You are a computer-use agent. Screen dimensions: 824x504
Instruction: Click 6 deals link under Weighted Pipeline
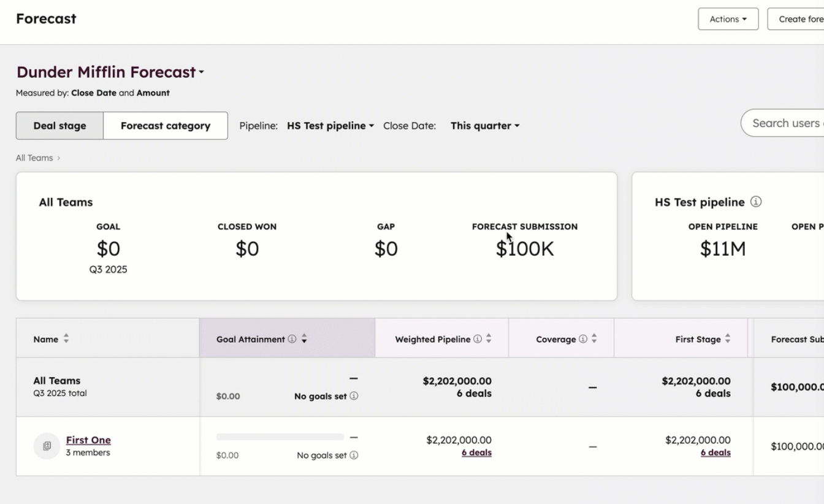476,452
